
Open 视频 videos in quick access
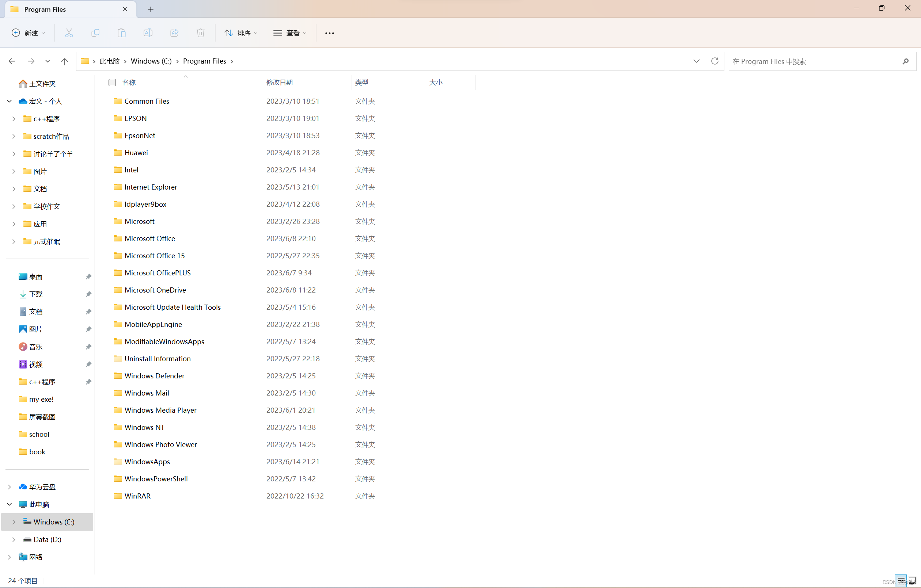[31, 364]
